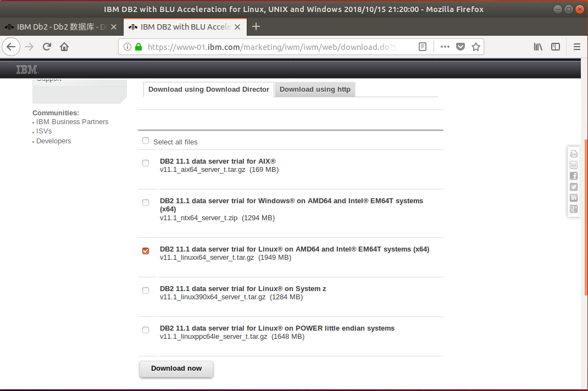Screen dimensions: 588x391
Task: Tick the Select all files checkbox
Action: pos(146,141)
